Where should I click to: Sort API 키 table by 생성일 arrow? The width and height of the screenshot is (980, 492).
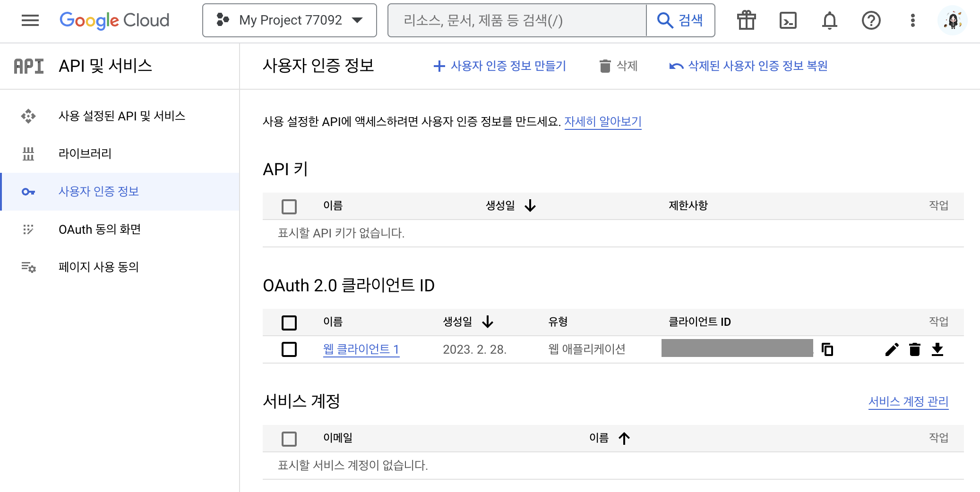pyautogui.click(x=530, y=205)
